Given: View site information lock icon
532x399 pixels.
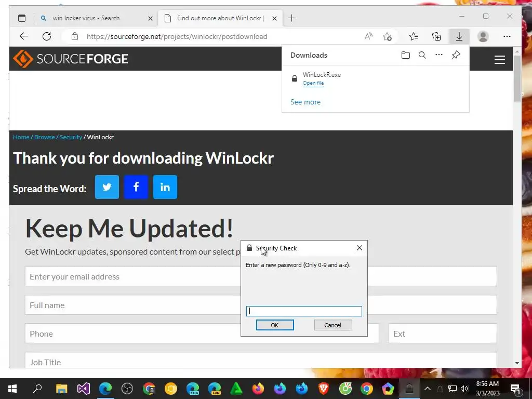Looking at the screenshot, I should click(75, 36).
